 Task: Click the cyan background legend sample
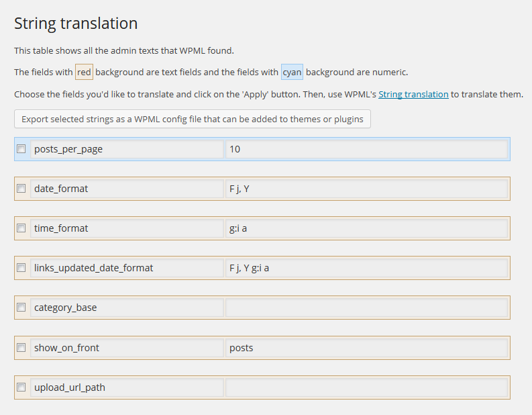pos(292,72)
